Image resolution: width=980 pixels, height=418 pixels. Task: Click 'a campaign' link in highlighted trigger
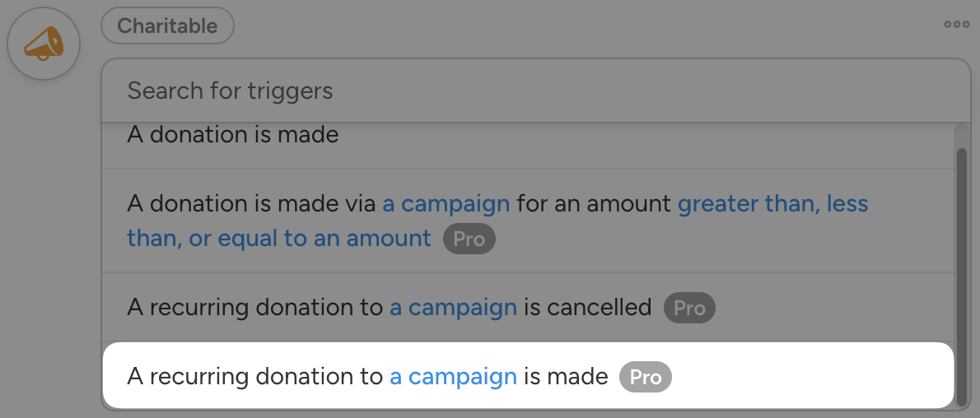(453, 377)
